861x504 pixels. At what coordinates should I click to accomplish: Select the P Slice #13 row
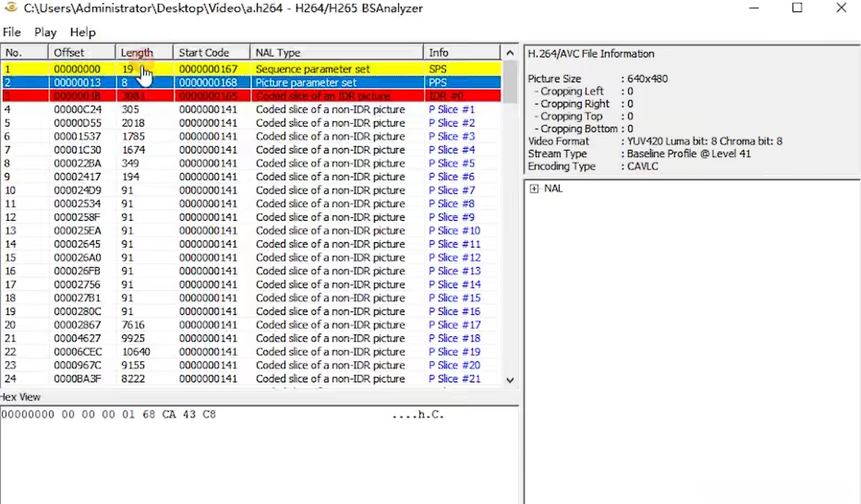(251, 271)
